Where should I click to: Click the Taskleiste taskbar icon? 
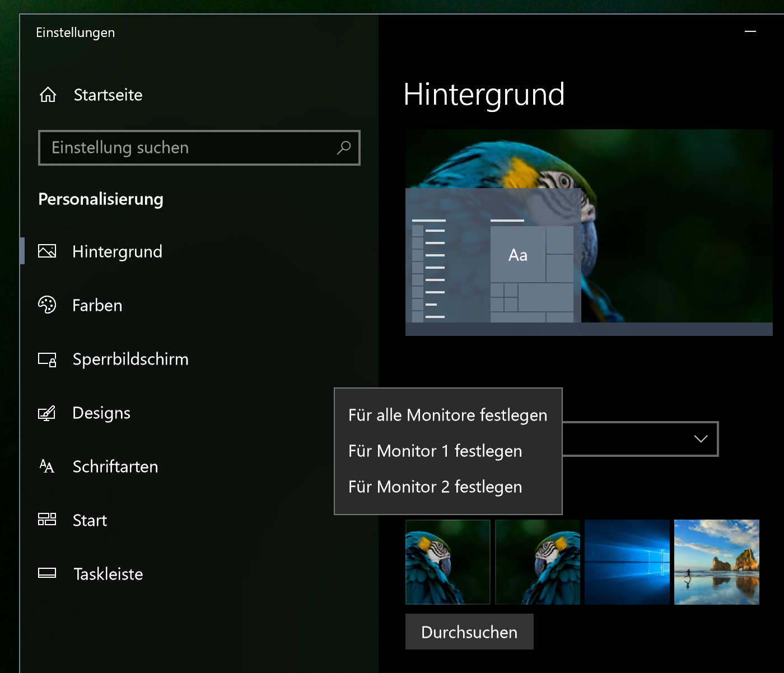coord(47,573)
